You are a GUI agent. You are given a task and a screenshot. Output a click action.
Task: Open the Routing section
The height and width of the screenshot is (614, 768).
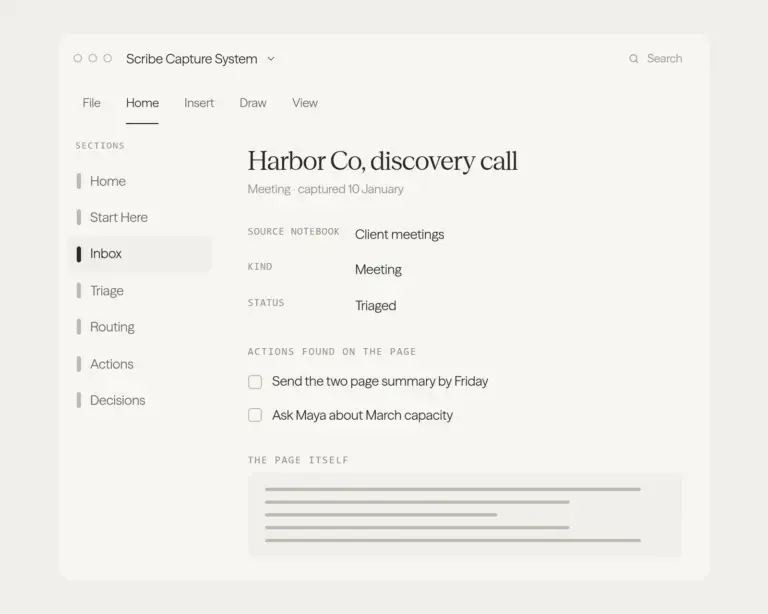click(x=140, y=327)
